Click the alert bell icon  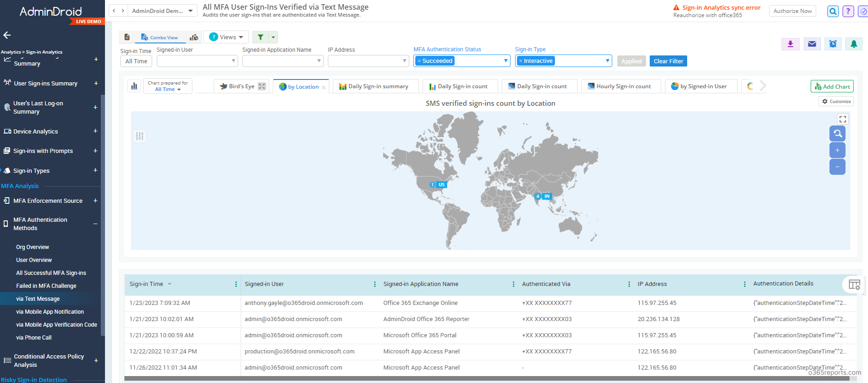point(854,44)
